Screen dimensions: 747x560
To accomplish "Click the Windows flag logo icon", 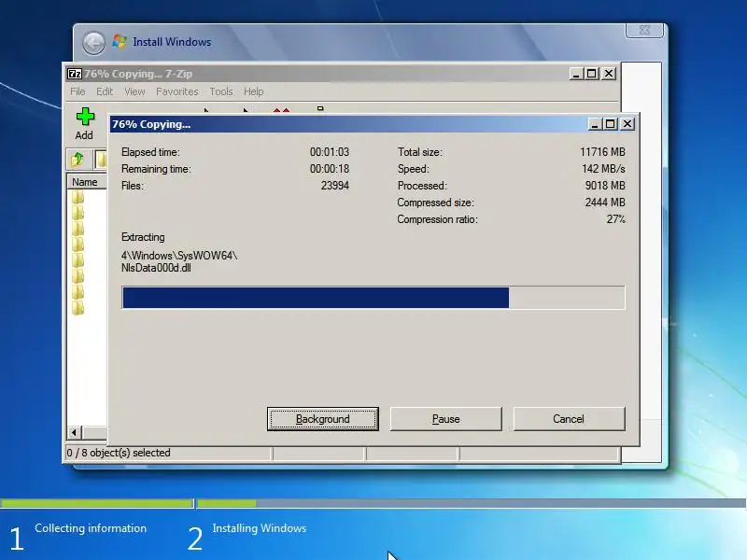I will coord(120,42).
